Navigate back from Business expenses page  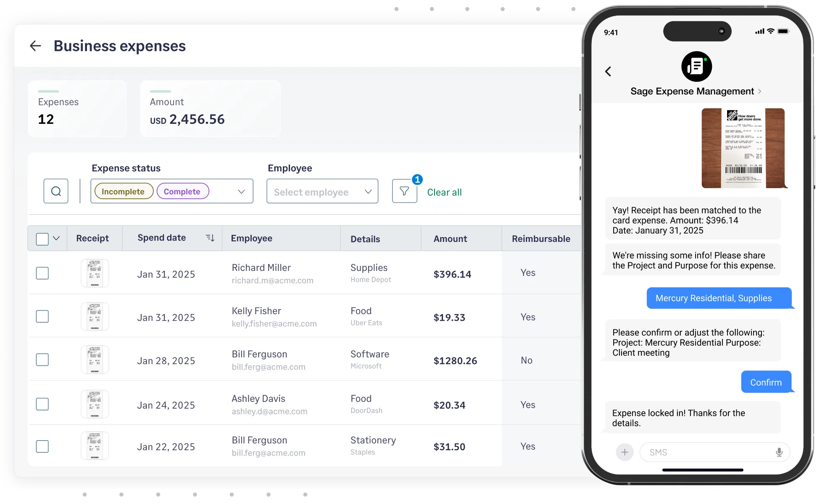click(35, 46)
